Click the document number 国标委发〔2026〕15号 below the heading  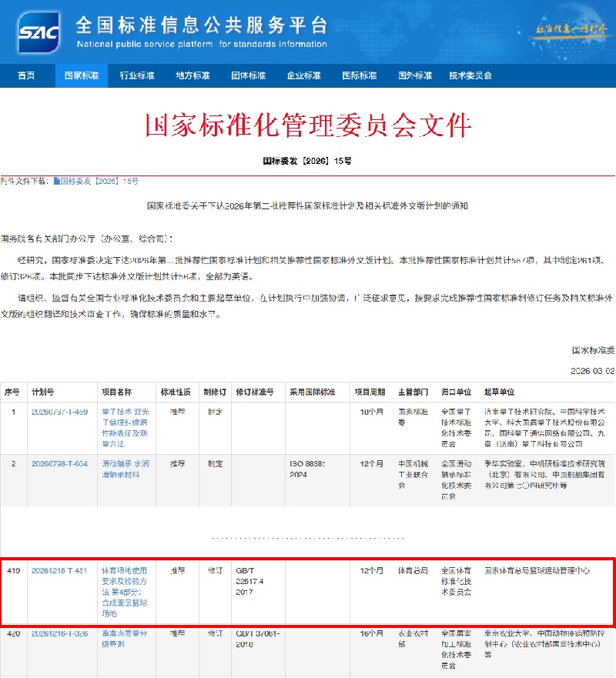click(x=307, y=161)
